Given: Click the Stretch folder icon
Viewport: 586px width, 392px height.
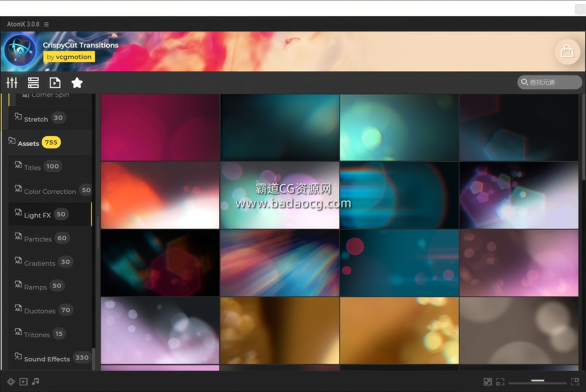Looking at the screenshot, I should (18, 116).
